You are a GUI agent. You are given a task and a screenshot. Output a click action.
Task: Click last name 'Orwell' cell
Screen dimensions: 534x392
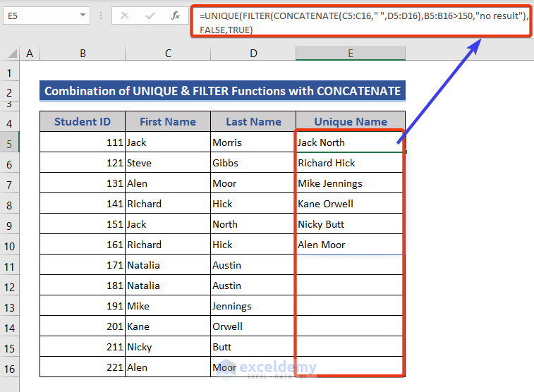[x=253, y=326]
